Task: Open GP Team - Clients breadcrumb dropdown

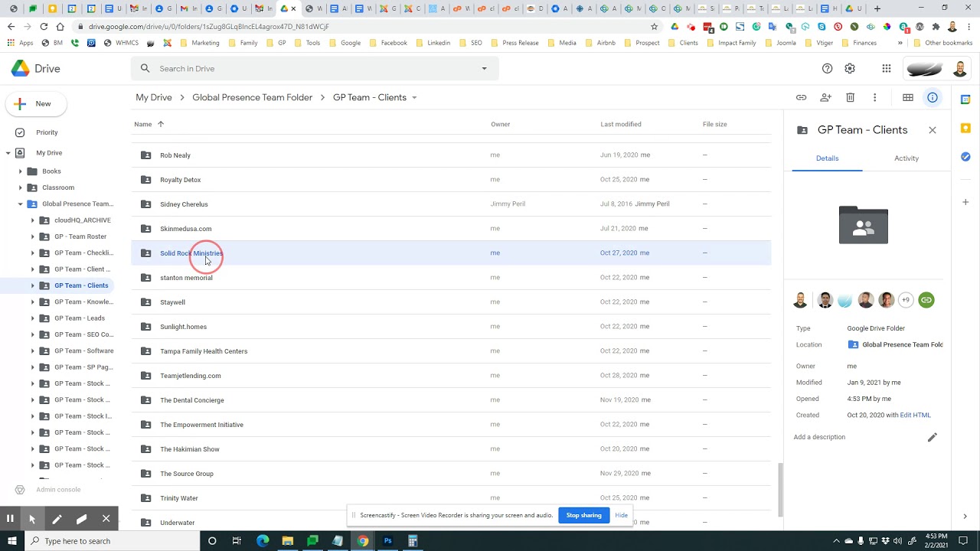Action: click(414, 97)
